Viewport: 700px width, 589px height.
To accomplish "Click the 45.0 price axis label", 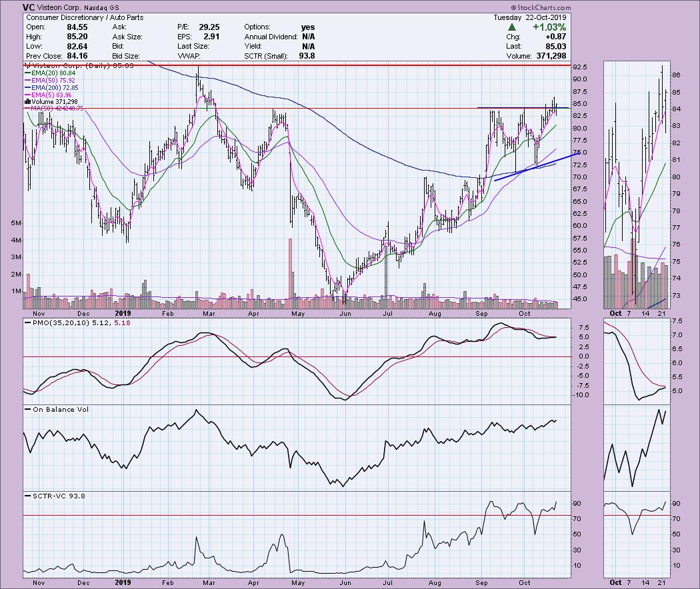I will coord(580,299).
